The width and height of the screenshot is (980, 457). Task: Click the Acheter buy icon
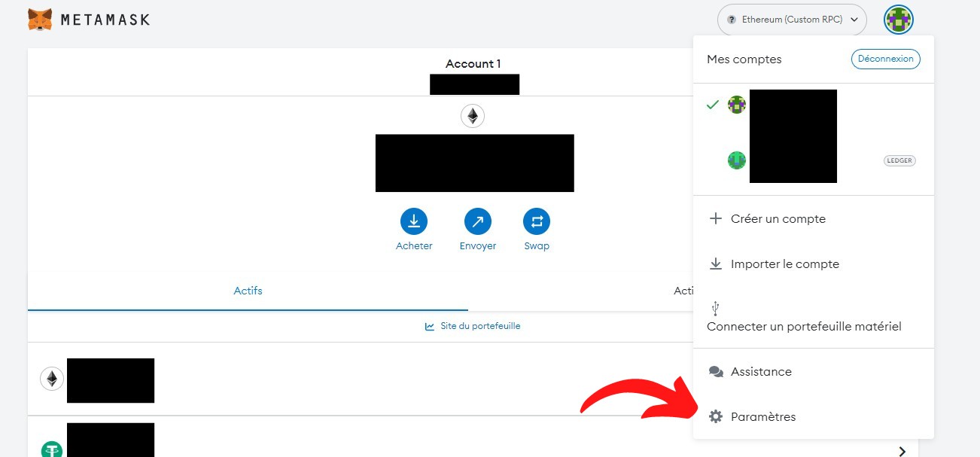(x=413, y=221)
